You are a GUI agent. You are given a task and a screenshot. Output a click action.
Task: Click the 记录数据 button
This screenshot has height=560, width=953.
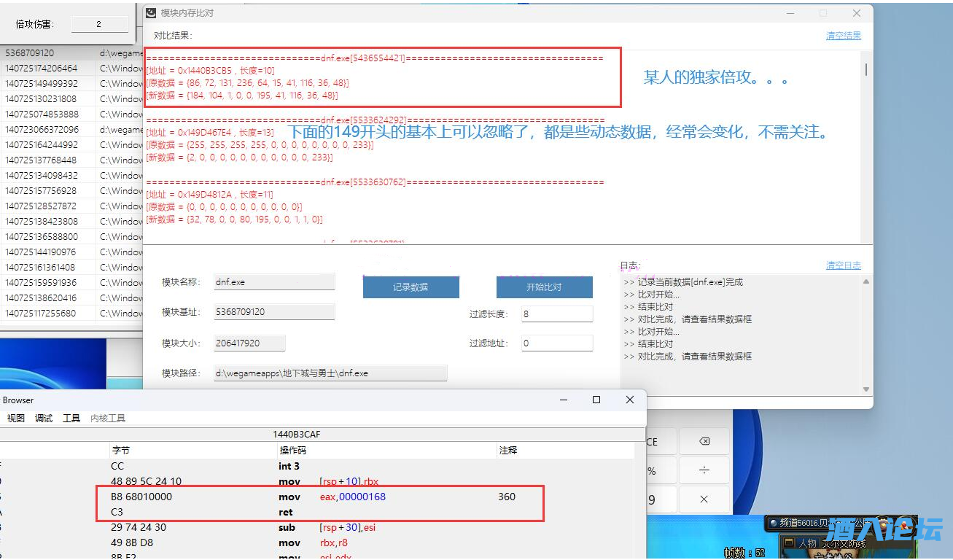(x=411, y=287)
